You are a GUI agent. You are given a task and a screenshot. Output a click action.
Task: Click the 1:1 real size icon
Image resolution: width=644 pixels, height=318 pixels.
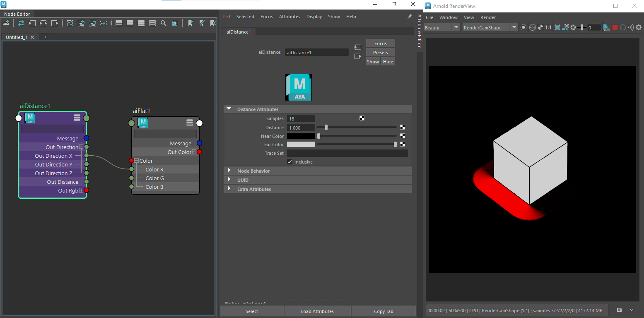548,27
